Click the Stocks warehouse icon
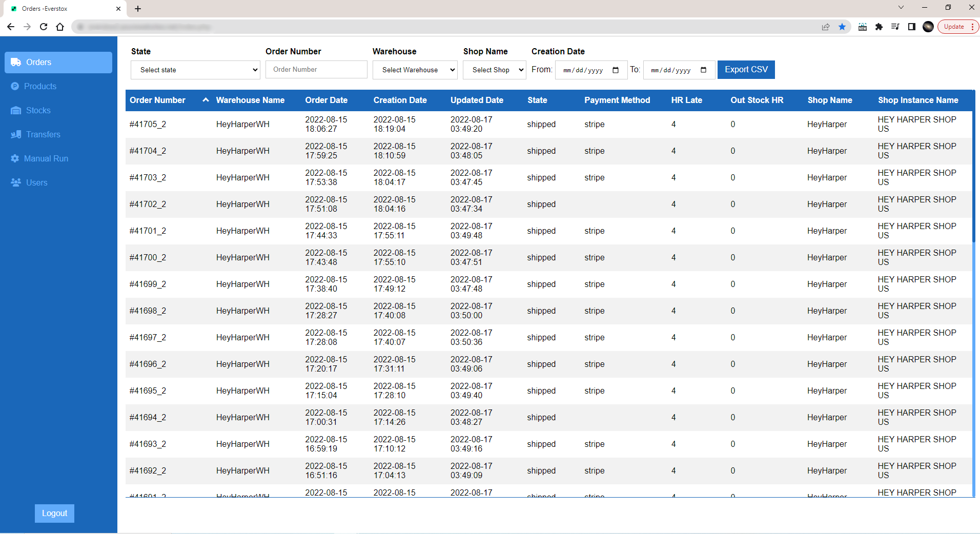Viewport: 980px width, 534px height. [x=16, y=111]
